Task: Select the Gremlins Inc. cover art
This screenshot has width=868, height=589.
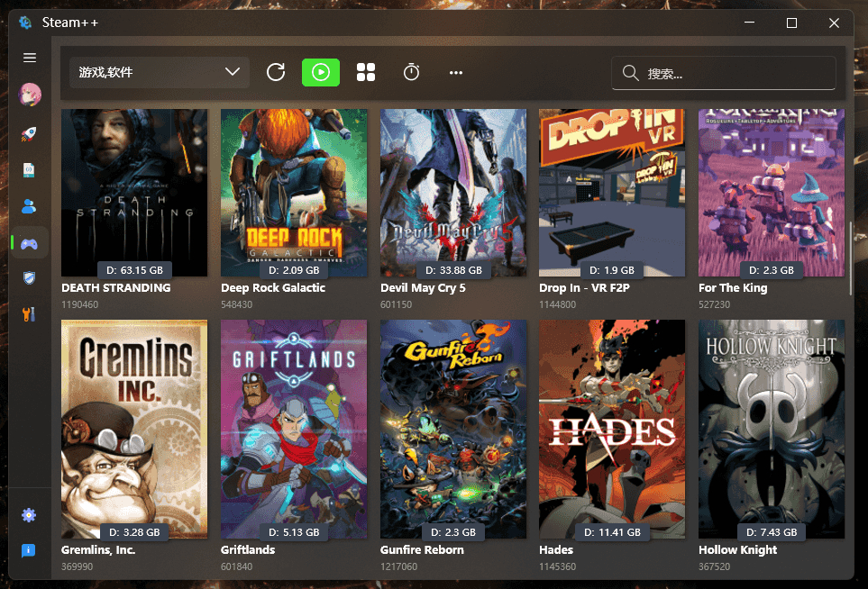Action: (x=134, y=430)
